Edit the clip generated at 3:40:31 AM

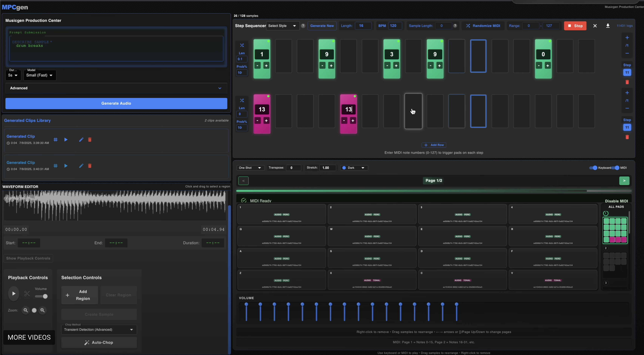pos(81,166)
